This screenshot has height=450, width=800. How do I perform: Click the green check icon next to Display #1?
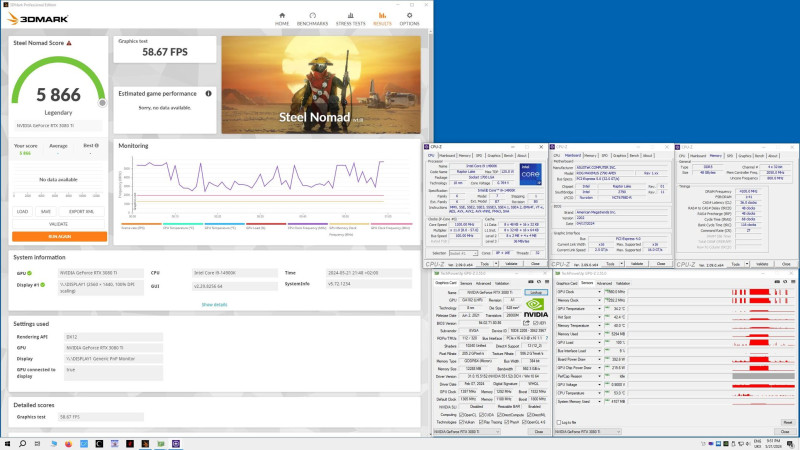coord(42,285)
